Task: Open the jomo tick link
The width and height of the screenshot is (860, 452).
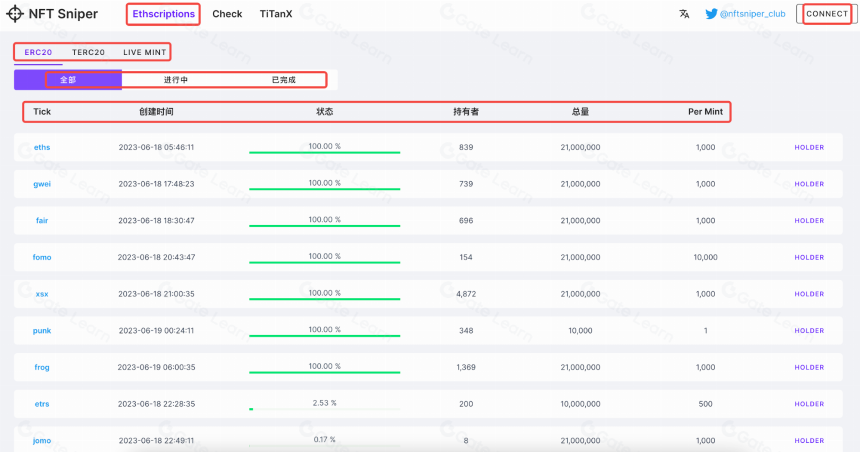Action: pos(42,440)
